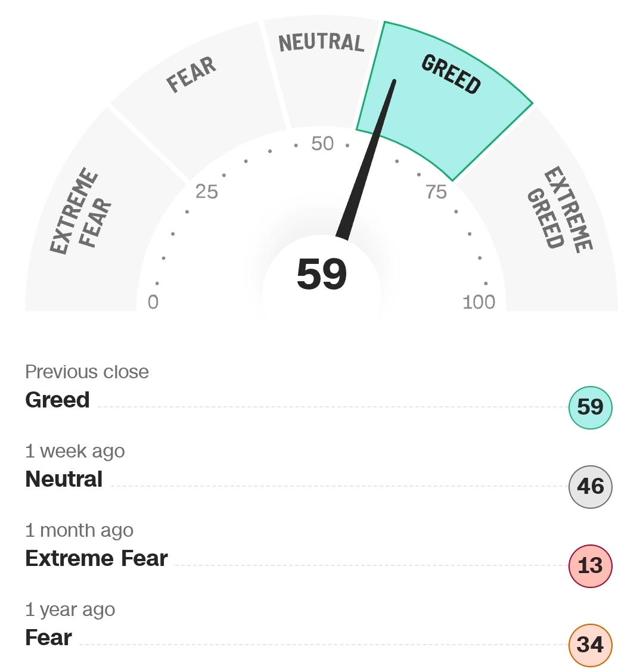Viewport: 643px width, 672px height.
Task: Select the Fear segment of the gauge
Action: click(192, 76)
